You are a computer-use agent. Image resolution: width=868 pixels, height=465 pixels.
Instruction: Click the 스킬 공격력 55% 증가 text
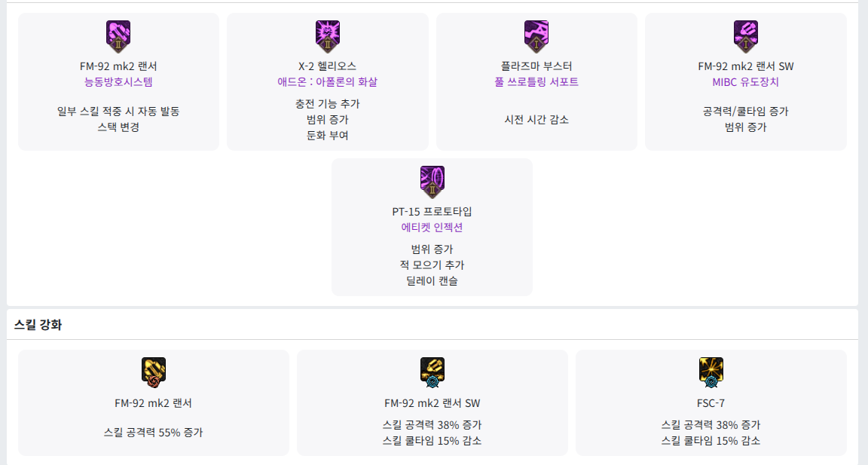[x=154, y=433]
